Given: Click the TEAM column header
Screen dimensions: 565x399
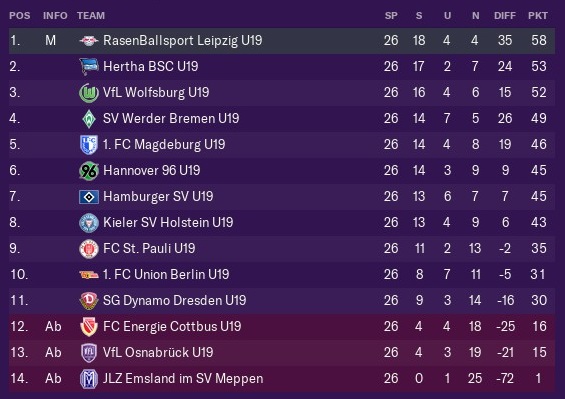Looking at the screenshot, I should tap(91, 15).
